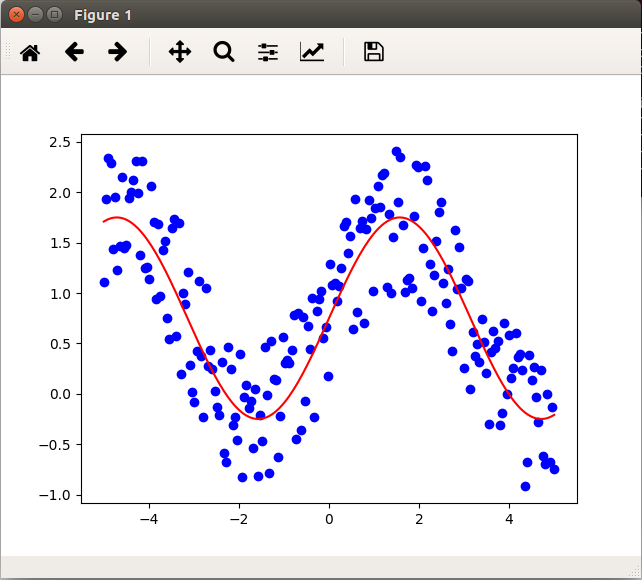This screenshot has height=580, width=642.
Task: Minimize the Figure 1 window
Action: (x=35, y=15)
